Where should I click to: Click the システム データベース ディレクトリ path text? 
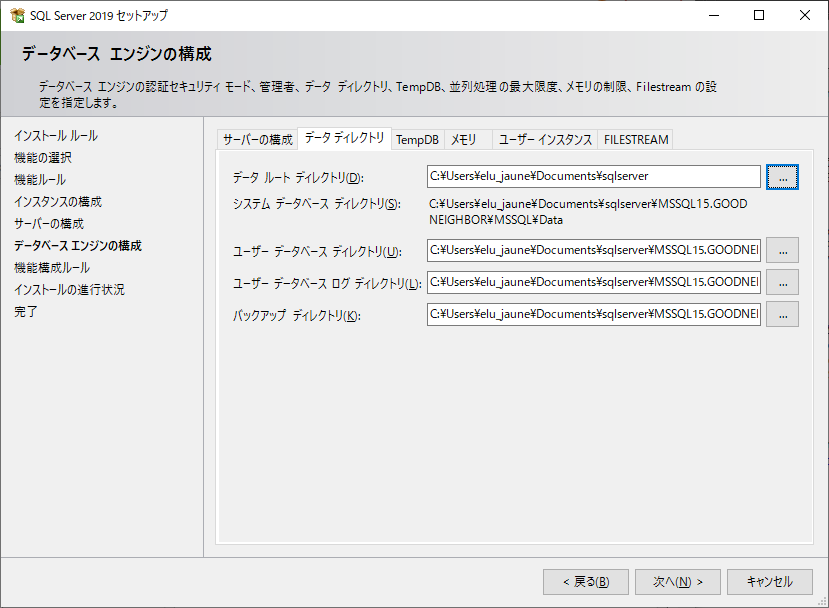tap(588, 212)
